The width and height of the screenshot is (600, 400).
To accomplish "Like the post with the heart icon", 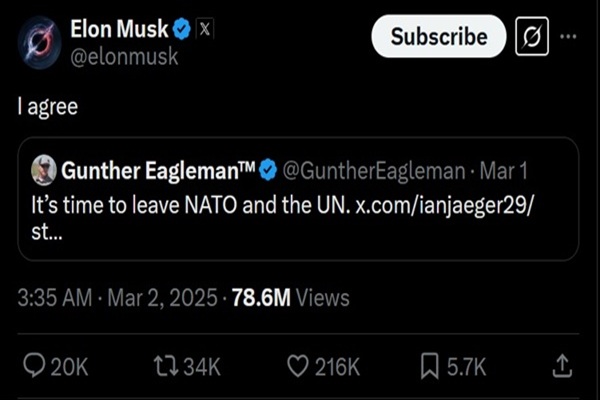I will [x=298, y=367].
